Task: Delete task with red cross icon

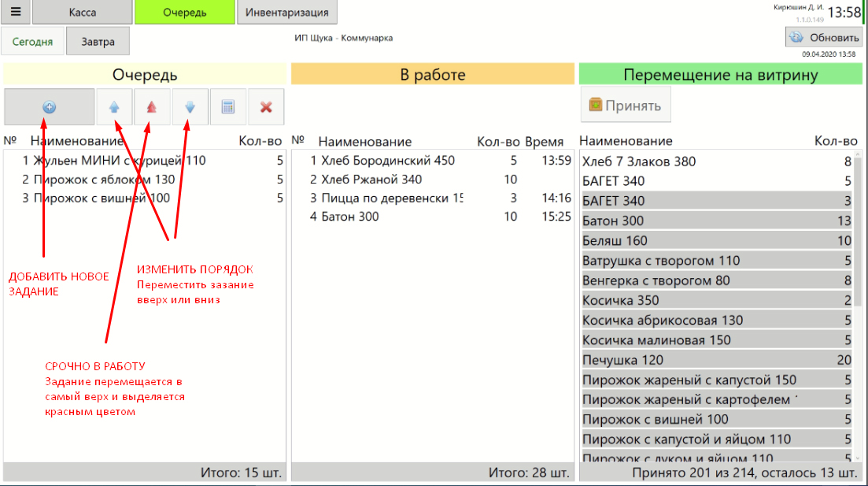Action: coord(266,107)
